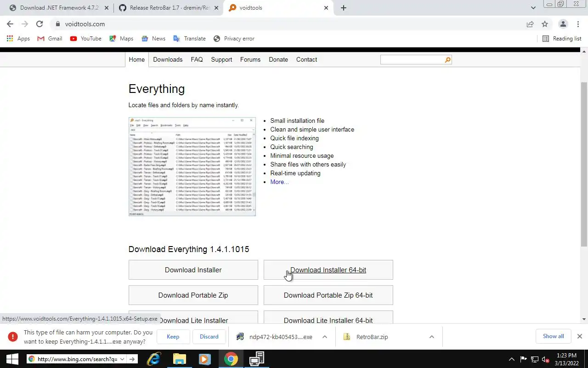Image resolution: width=588 pixels, height=368 pixels.
Task: Reload the voidtools page
Action: (40, 24)
